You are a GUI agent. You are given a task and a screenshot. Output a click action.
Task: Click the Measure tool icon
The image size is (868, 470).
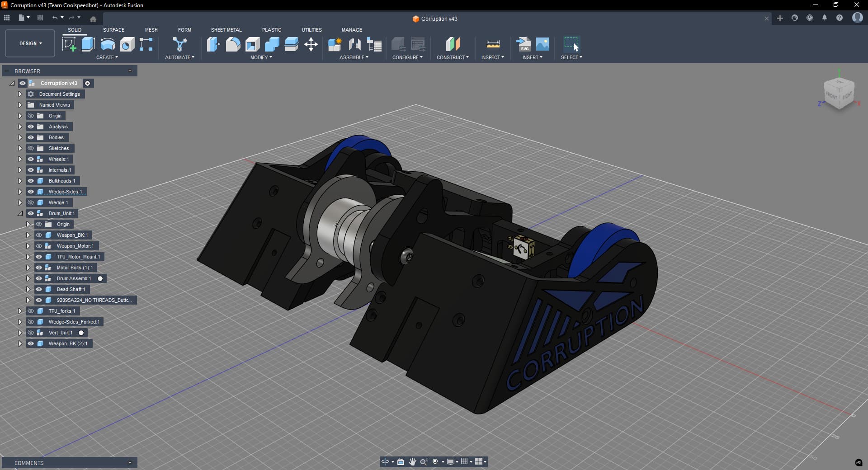click(x=493, y=44)
